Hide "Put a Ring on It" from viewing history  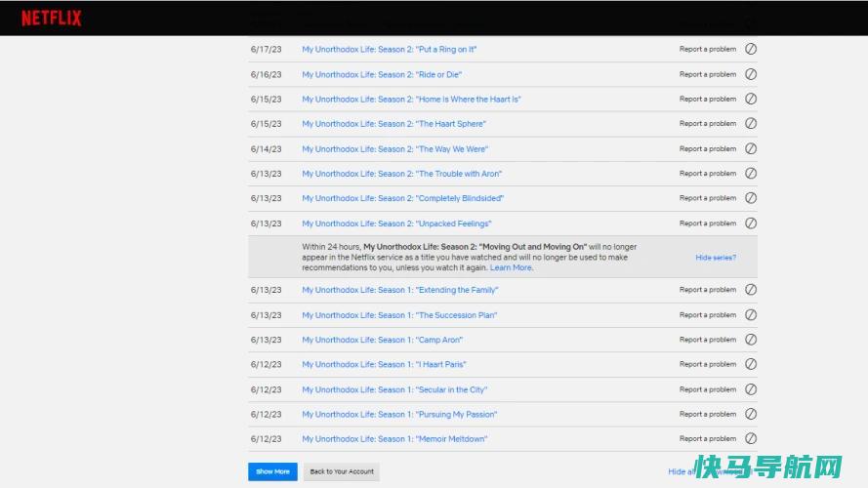tap(751, 49)
